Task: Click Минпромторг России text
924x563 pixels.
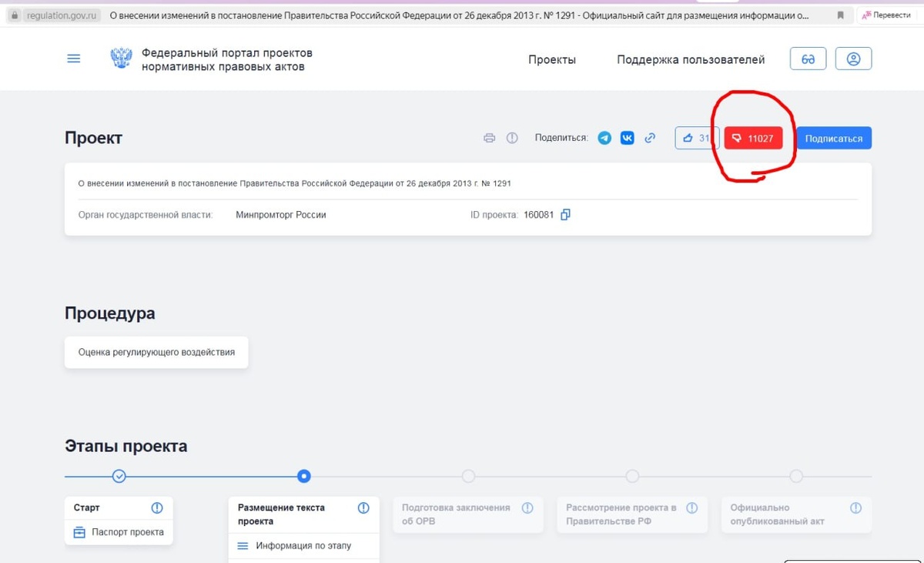Action: pos(281,215)
